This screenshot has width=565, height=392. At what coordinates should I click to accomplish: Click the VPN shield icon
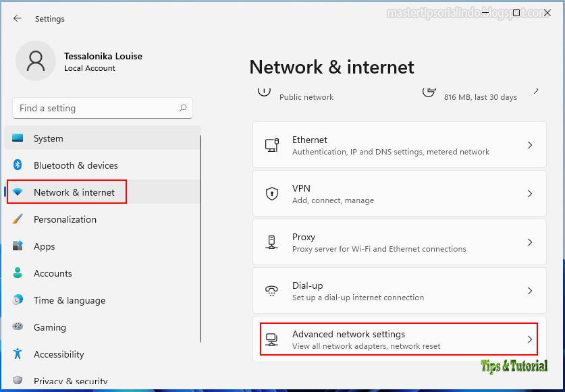[x=272, y=194]
